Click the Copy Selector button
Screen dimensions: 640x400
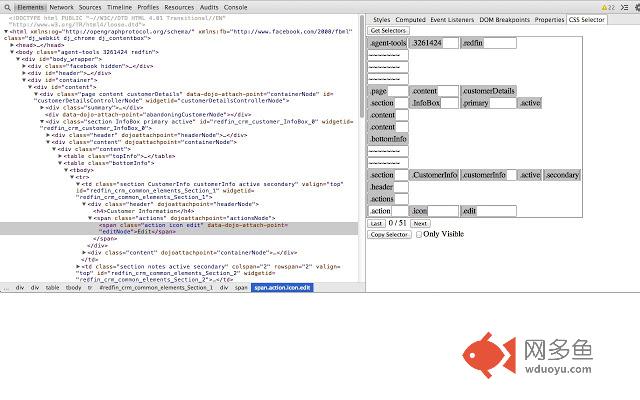(389, 235)
